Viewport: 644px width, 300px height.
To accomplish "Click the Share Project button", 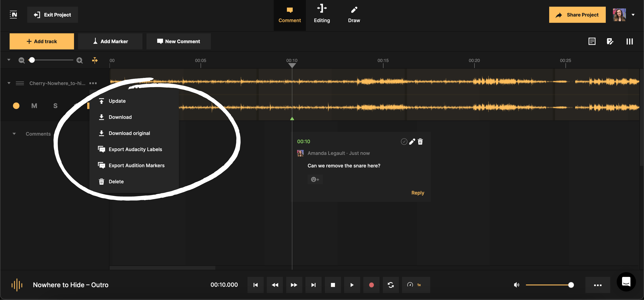I will tap(577, 15).
